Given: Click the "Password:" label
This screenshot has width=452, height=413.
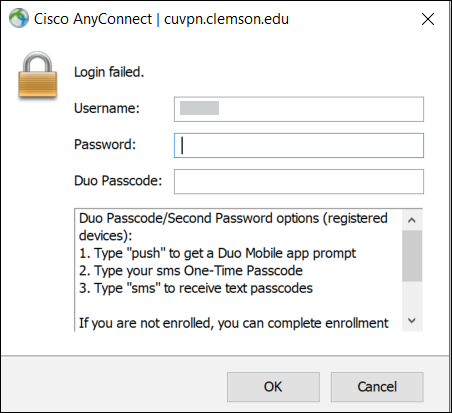Looking at the screenshot, I should 105,144.
